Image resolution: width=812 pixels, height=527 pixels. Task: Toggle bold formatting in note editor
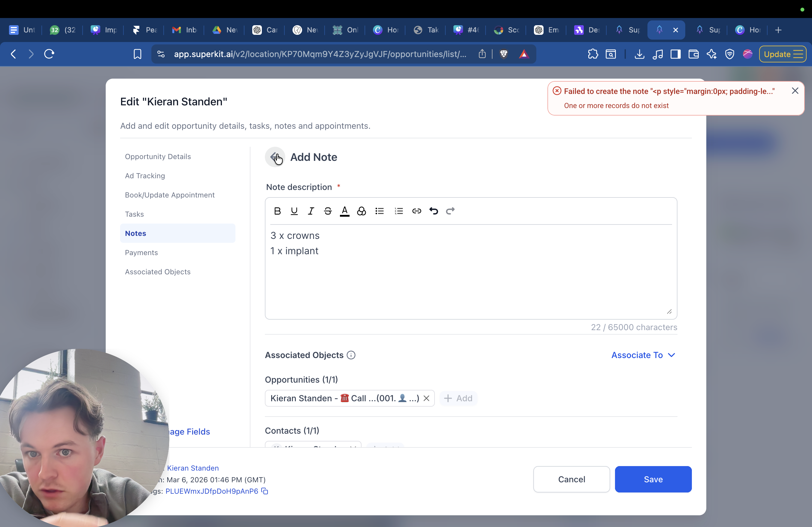[277, 211]
